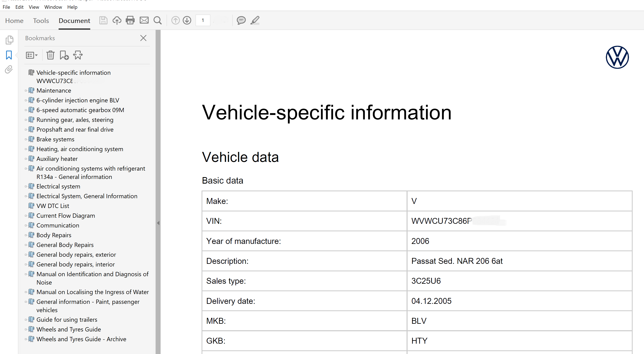Click the Save file icon
Screen dimensions: 644x354
(103, 20)
